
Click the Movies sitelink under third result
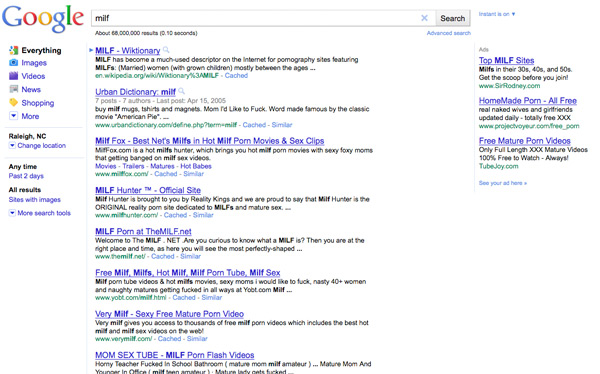pos(106,166)
